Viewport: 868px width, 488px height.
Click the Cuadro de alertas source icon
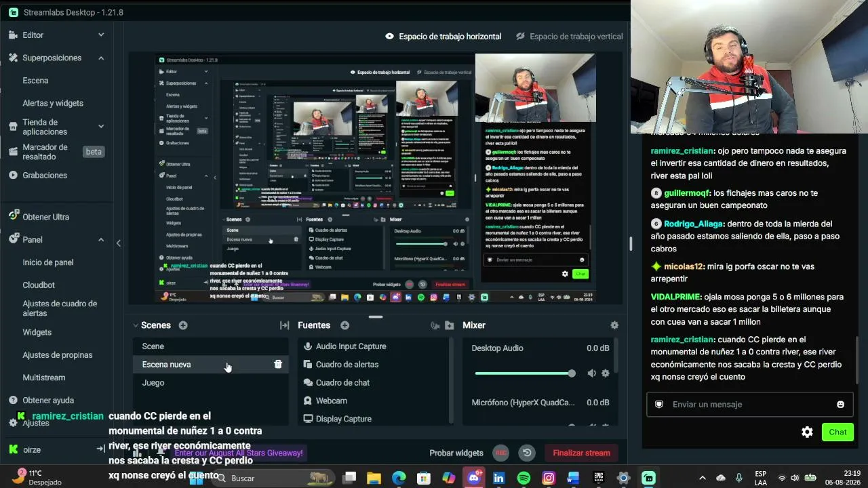click(308, 365)
